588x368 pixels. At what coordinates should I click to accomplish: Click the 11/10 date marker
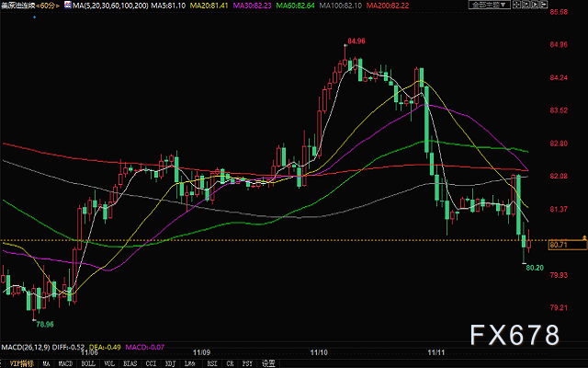click(x=319, y=352)
